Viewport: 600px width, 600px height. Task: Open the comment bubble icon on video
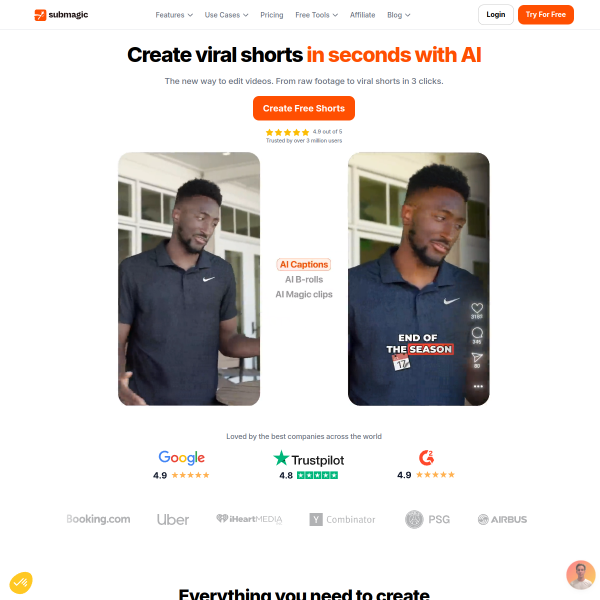pos(477,332)
